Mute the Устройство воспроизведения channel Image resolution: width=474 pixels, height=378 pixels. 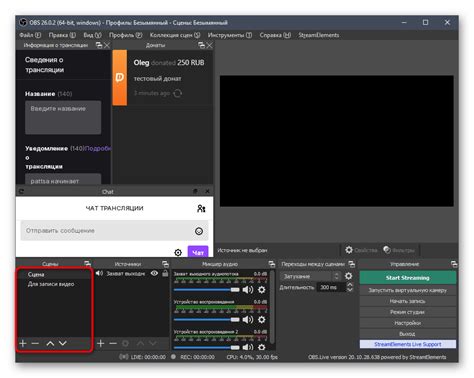(x=247, y=320)
